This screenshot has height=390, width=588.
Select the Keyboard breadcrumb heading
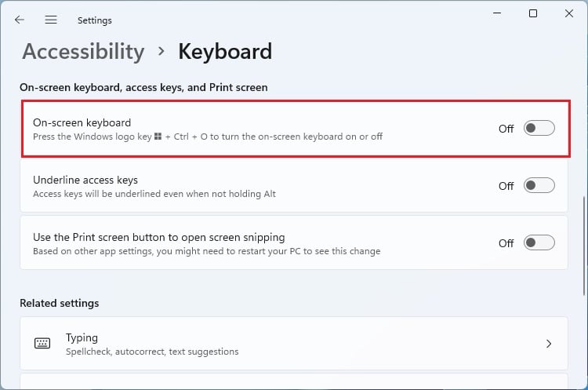coord(225,52)
